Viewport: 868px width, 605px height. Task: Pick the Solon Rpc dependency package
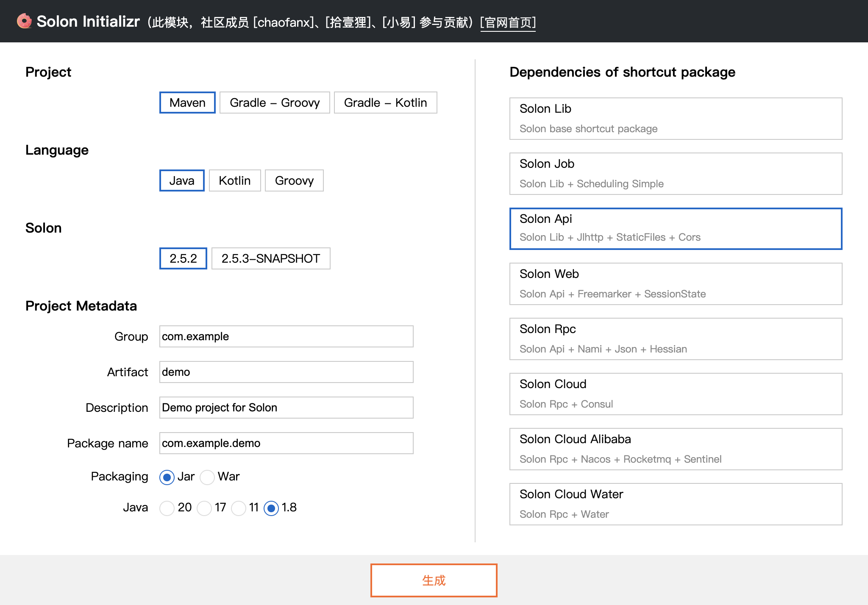(x=676, y=339)
